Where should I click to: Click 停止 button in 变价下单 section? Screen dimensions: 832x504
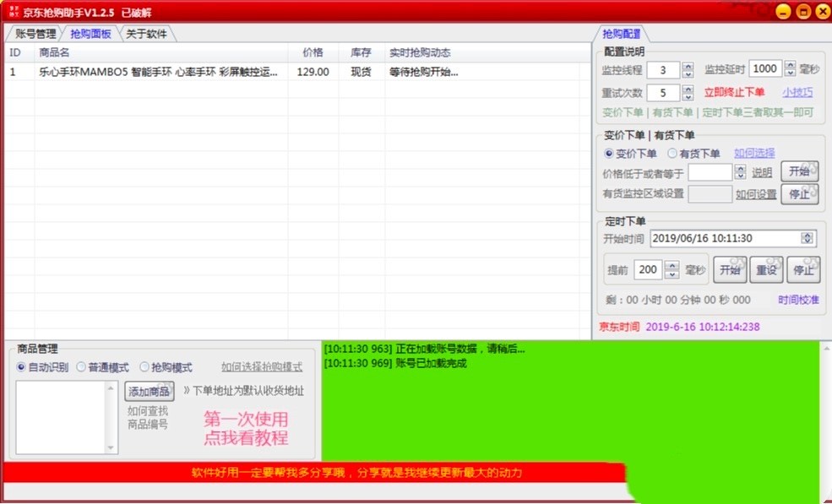coord(799,194)
